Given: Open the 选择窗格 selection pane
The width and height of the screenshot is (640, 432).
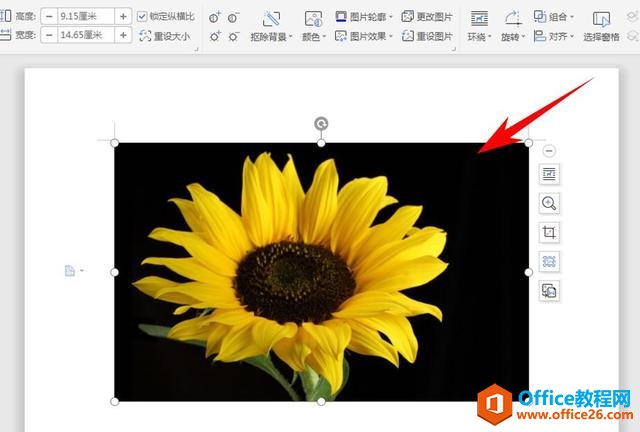Looking at the screenshot, I should tap(601, 27).
